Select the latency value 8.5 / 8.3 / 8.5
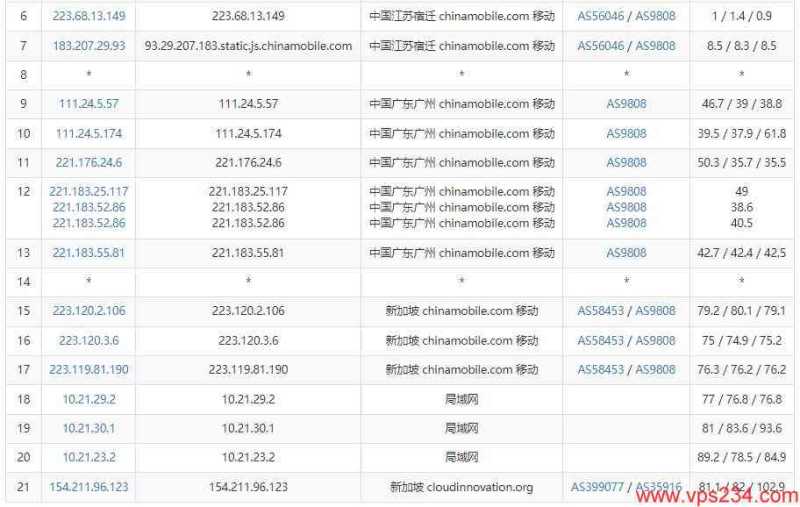Screen dimensions: 800x507 tap(741, 45)
